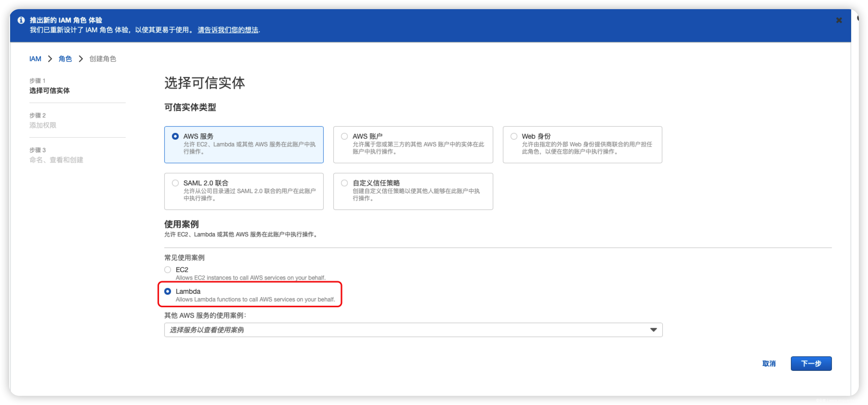Select the AWS 账户 radio option
This screenshot has width=868, height=405.
click(344, 137)
